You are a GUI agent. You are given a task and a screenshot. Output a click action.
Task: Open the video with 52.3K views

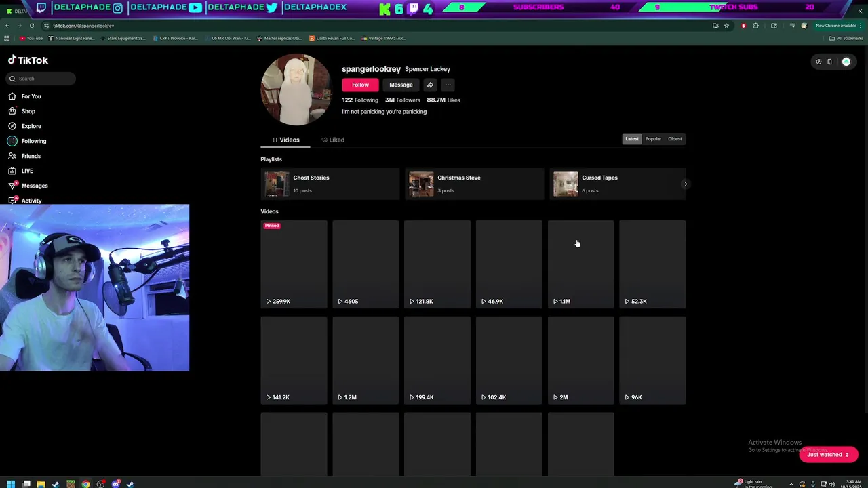tap(653, 264)
